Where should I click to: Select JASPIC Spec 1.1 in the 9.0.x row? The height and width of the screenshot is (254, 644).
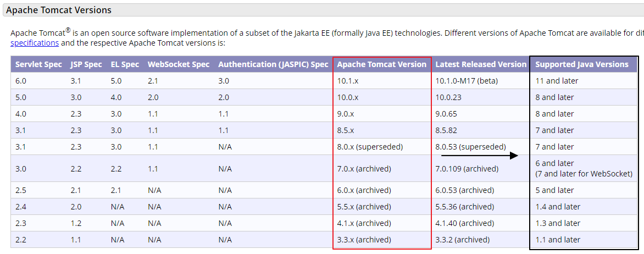224,114
